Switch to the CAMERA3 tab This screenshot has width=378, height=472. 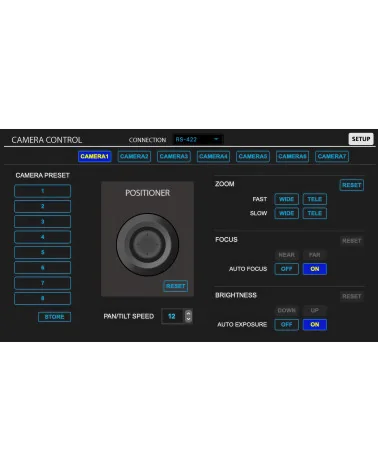174,156
